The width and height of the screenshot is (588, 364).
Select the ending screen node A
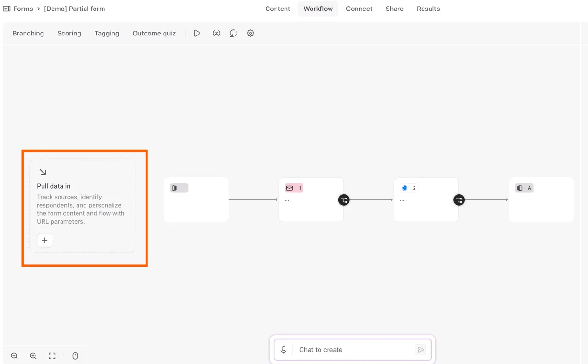coord(541,199)
